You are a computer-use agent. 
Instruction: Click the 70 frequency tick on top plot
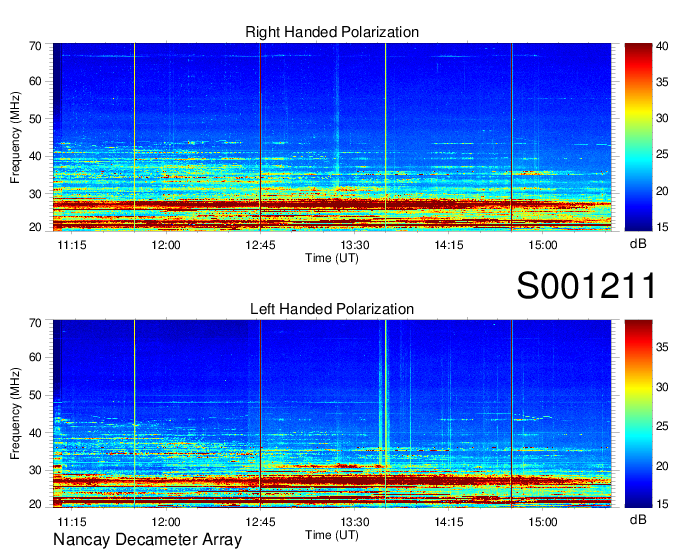coord(35,46)
